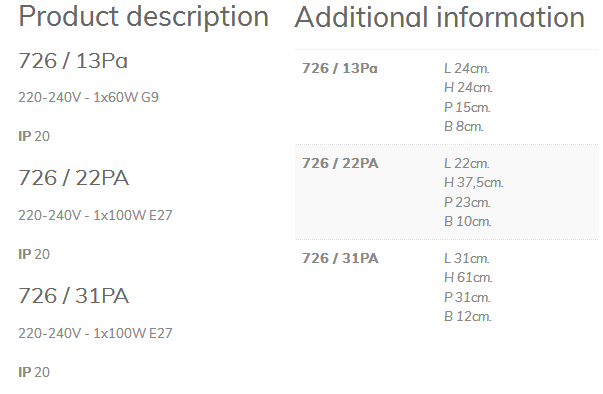Click the Product description heading
603x394 pixels.
click(x=143, y=17)
